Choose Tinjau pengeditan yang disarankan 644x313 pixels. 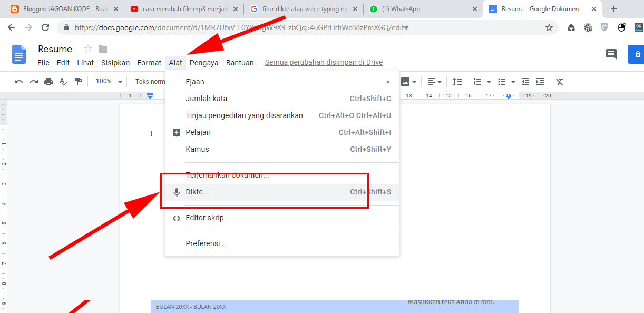(282, 115)
